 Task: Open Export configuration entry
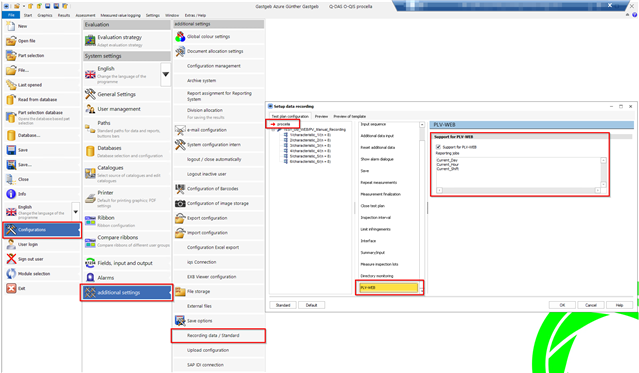(218, 218)
